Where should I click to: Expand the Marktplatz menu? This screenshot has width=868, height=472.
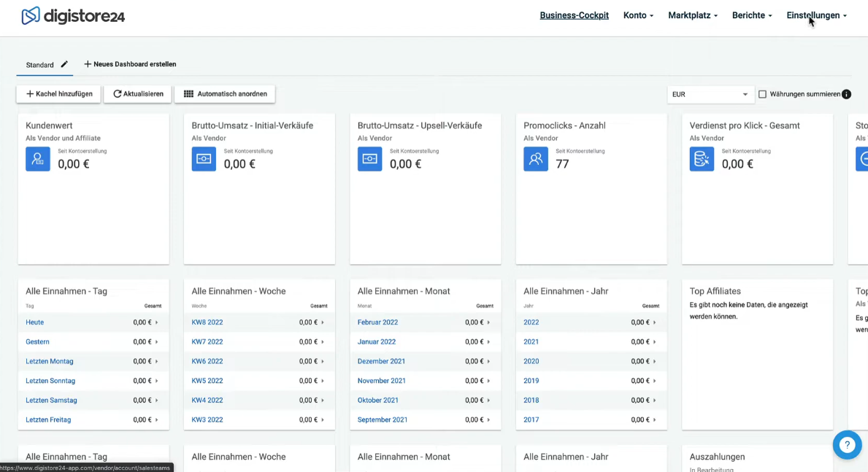[693, 15]
